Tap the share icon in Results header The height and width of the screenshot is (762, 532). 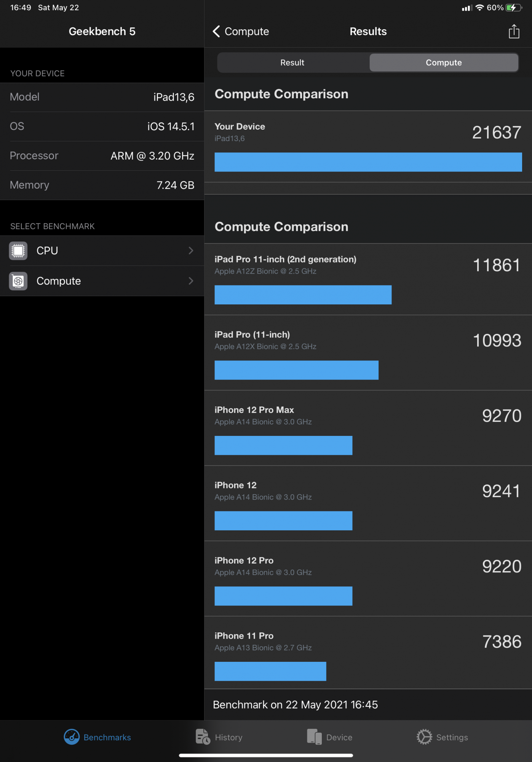[x=514, y=31]
